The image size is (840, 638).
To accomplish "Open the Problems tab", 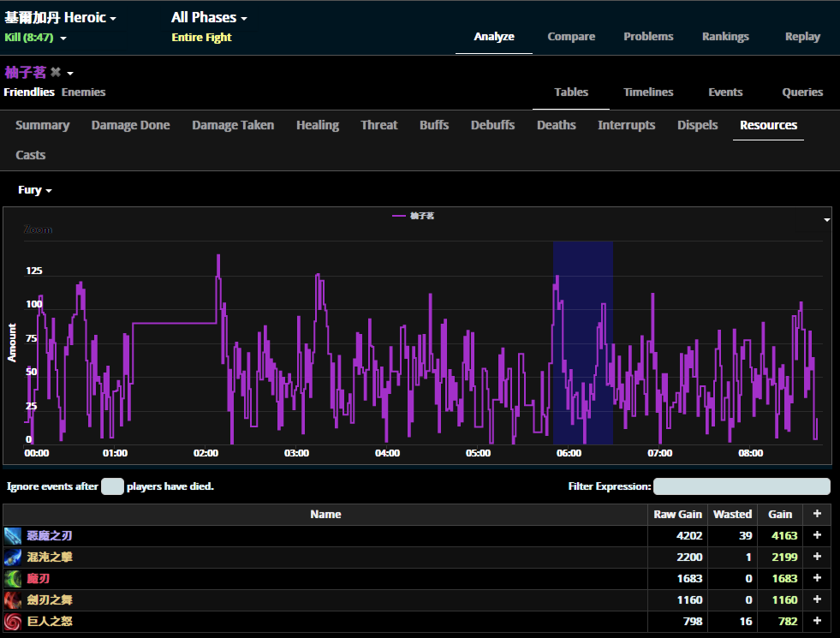I will (648, 37).
